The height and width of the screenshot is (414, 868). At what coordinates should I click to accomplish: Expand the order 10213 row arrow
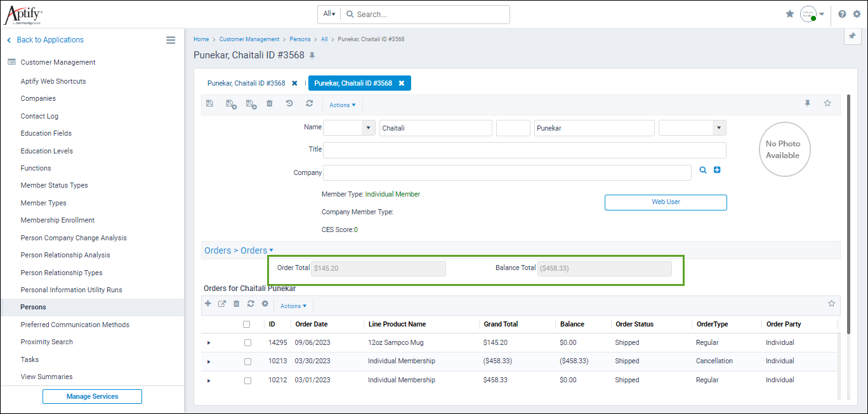click(x=209, y=362)
